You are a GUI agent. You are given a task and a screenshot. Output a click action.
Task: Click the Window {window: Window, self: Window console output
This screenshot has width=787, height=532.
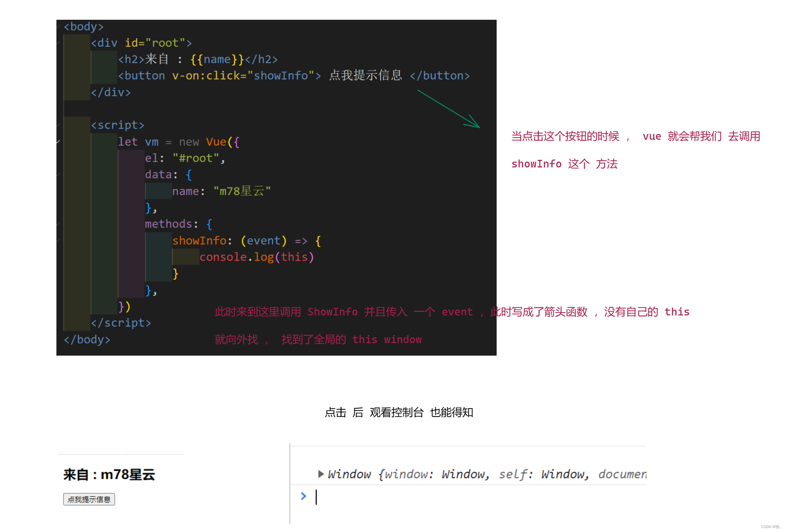coord(487,474)
